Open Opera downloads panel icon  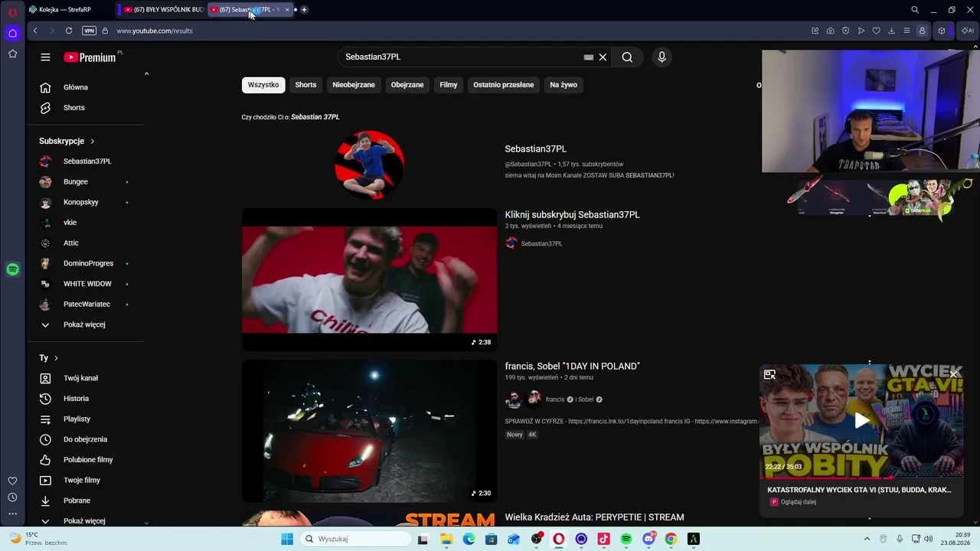pos(892,31)
